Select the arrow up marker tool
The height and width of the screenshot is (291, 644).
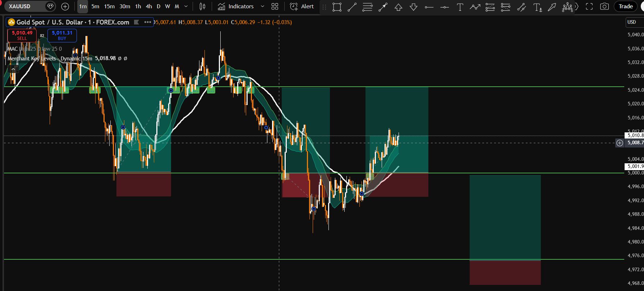tap(398, 7)
